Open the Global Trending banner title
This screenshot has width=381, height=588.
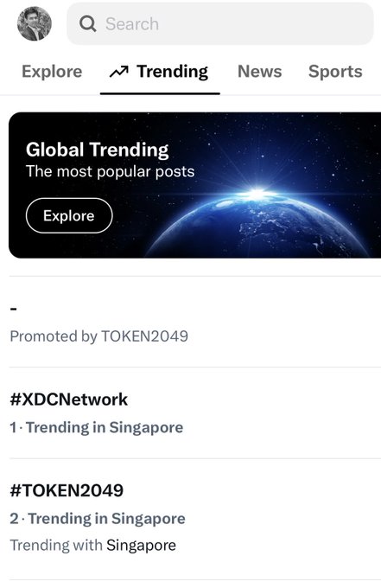click(x=98, y=150)
